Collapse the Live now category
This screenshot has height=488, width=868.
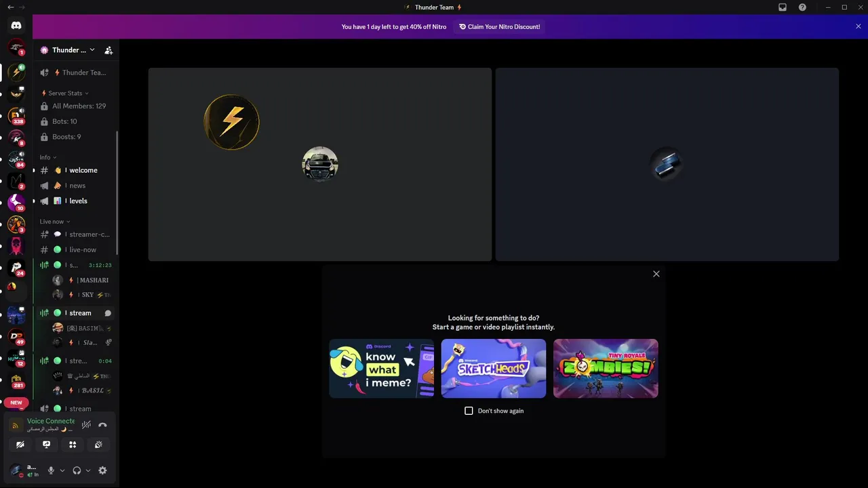click(54, 222)
